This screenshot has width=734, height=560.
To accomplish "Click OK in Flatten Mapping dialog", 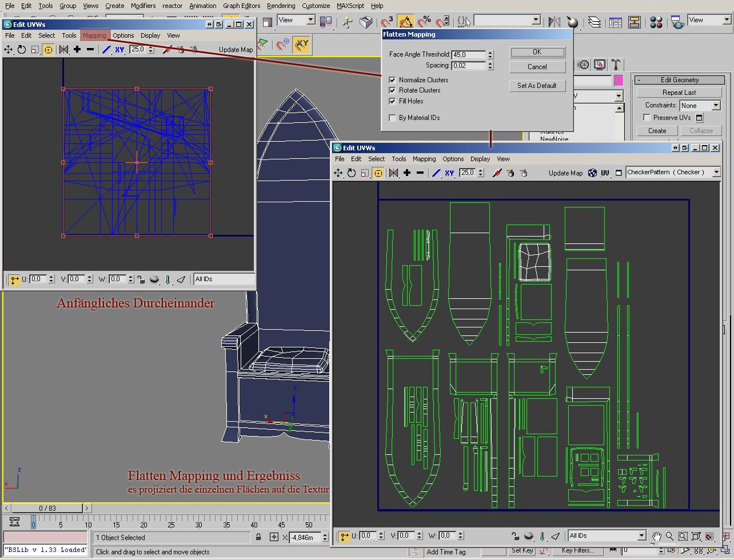I will pyautogui.click(x=537, y=52).
